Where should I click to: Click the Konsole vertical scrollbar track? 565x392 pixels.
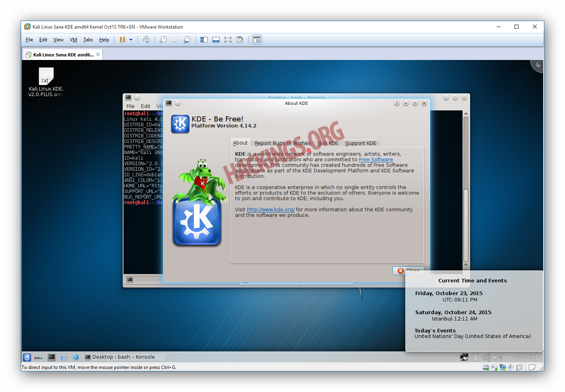pos(466,189)
